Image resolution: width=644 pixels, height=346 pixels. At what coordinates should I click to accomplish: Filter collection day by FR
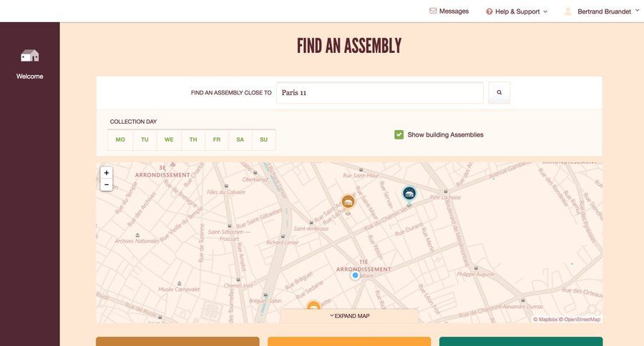(216, 139)
